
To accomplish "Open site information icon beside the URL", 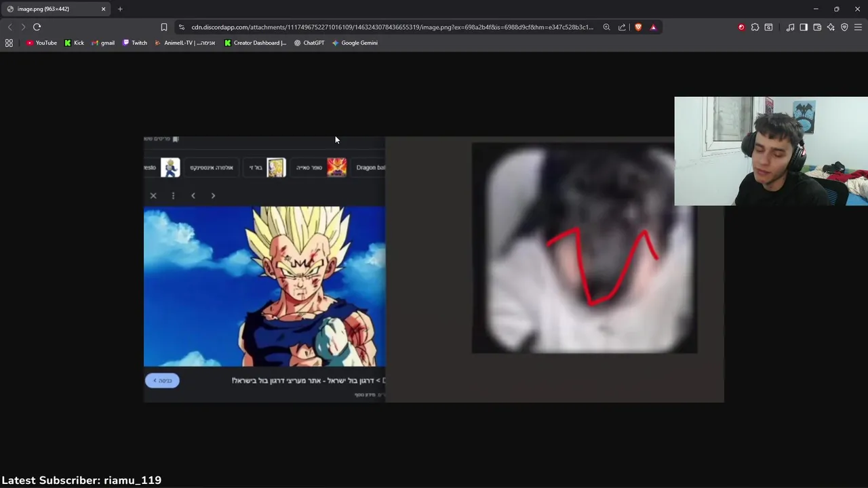I will pos(181,27).
